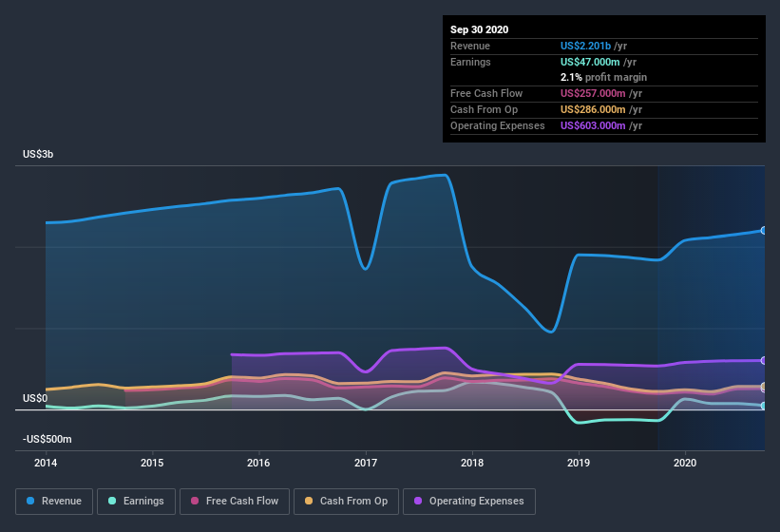The width and height of the screenshot is (780, 532).
Task: Click the Operating Expenses tooltip label
Action: 498,125
